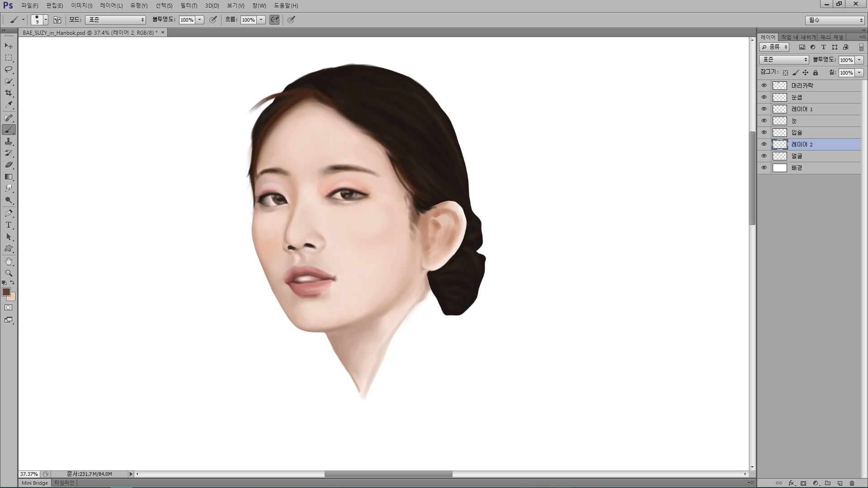This screenshot has width=868, height=488.
Task: Select the Crop tool
Action: click(9, 93)
